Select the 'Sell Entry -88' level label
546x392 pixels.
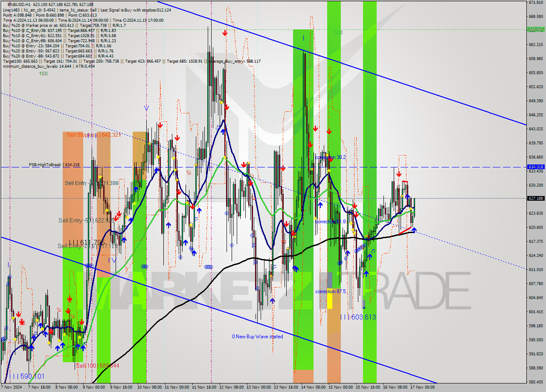[92, 183]
